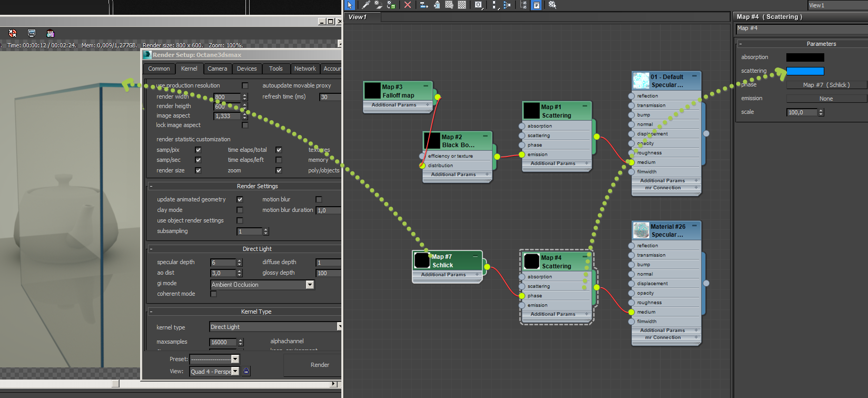
Task: Switch to the Common tab
Action: [159, 69]
